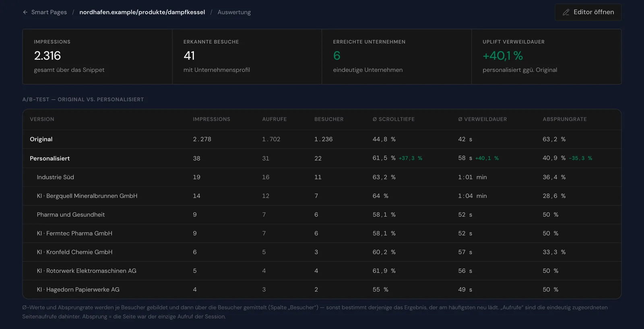Click the A/B-Test — Original vs. Personalisiert heading
The image size is (644, 329).
point(83,99)
